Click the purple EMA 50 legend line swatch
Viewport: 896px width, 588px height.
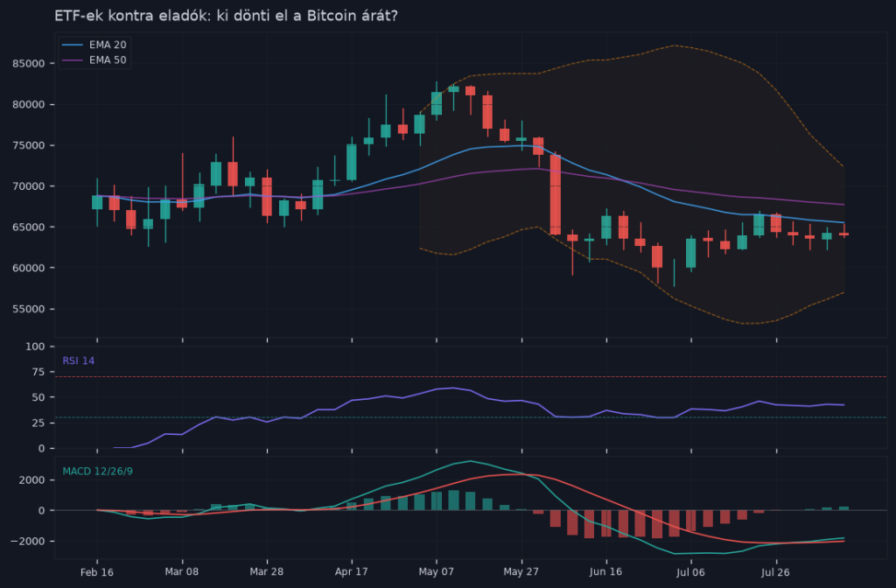[x=73, y=60]
